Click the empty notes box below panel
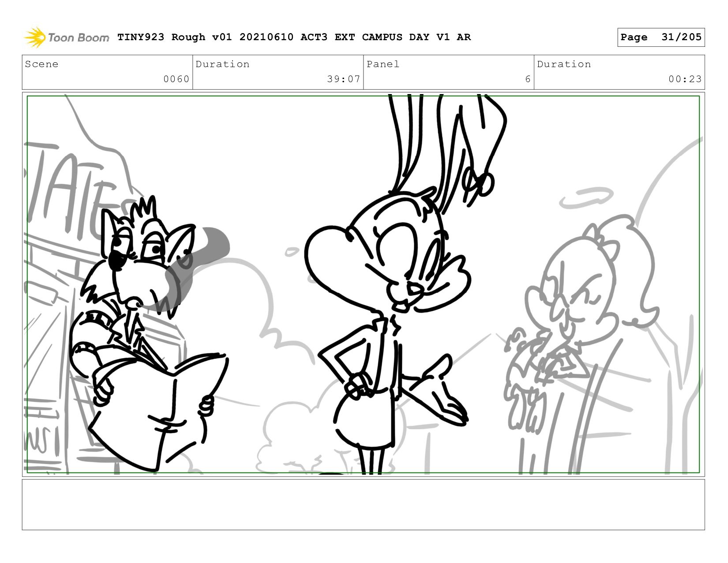728x563 pixels. [x=364, y=504]
